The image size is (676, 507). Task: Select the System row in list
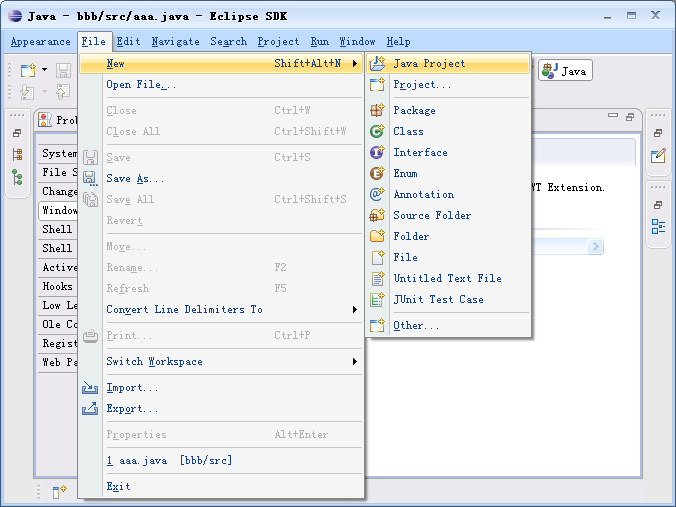58,153
